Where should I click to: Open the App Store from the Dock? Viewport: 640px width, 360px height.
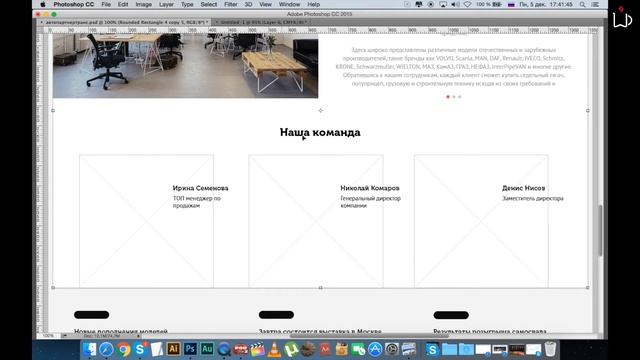pos(375,349)
